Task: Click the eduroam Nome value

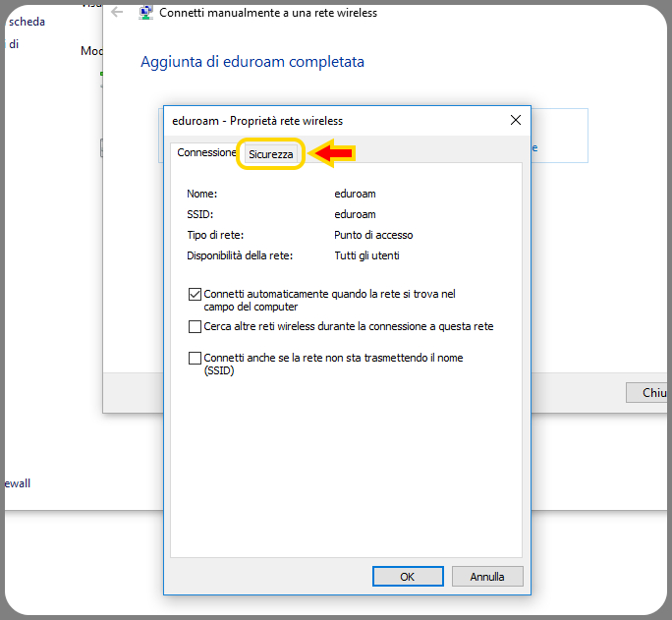Action: coord(355,194)
